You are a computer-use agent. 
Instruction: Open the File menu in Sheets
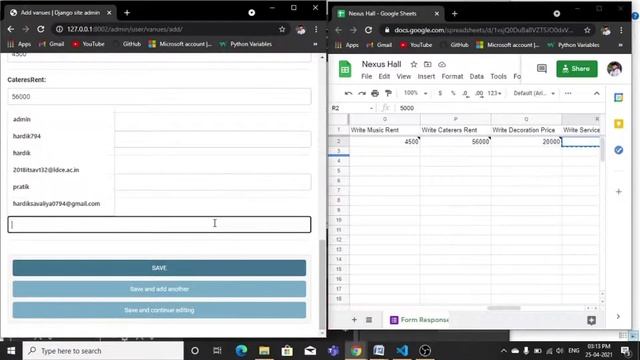pos(367,76)
